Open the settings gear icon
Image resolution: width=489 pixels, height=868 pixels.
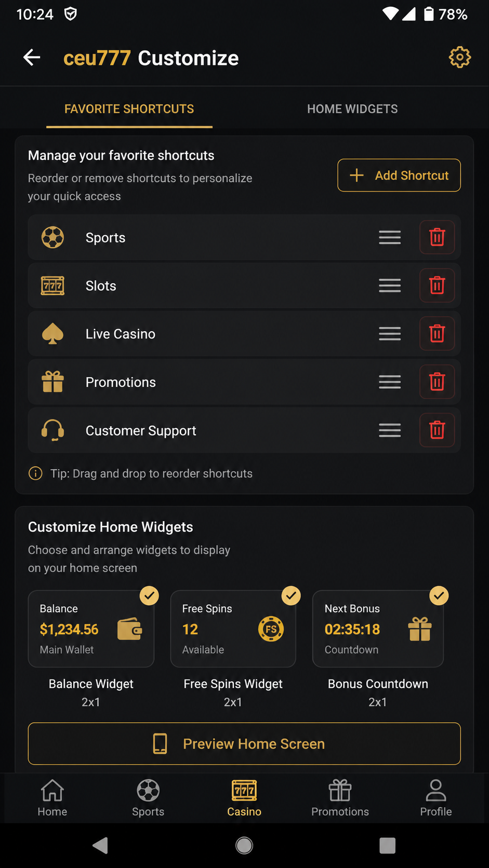(x=459, y=57)
